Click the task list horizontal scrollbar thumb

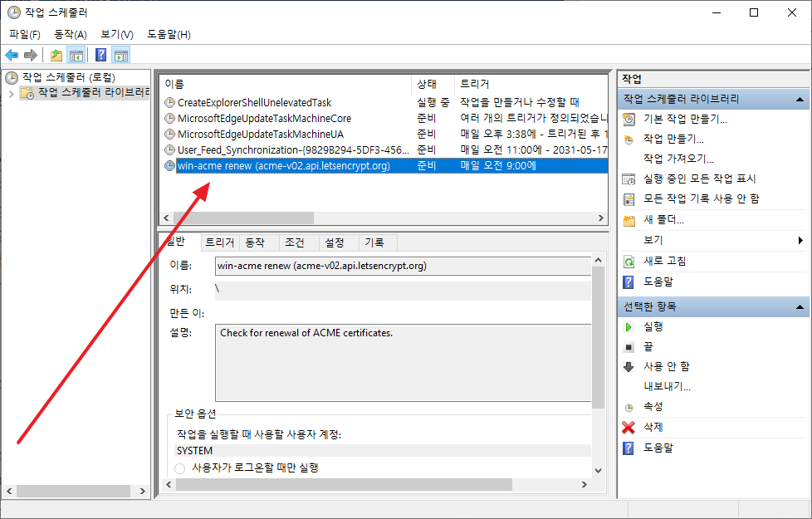[x=243, y=218]
